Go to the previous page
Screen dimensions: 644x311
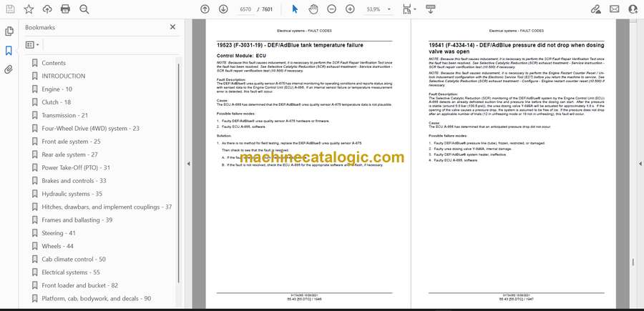(x=205, y=9)
